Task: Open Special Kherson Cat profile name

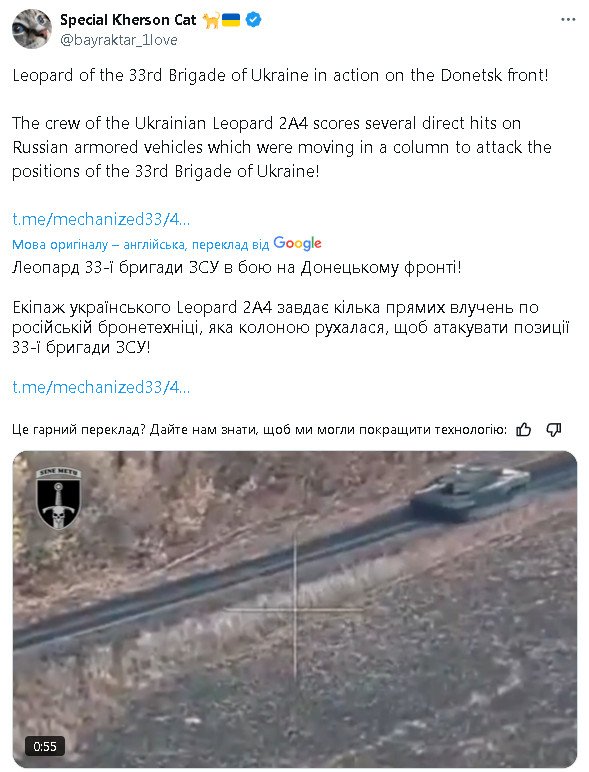Action: pos(128,20)
